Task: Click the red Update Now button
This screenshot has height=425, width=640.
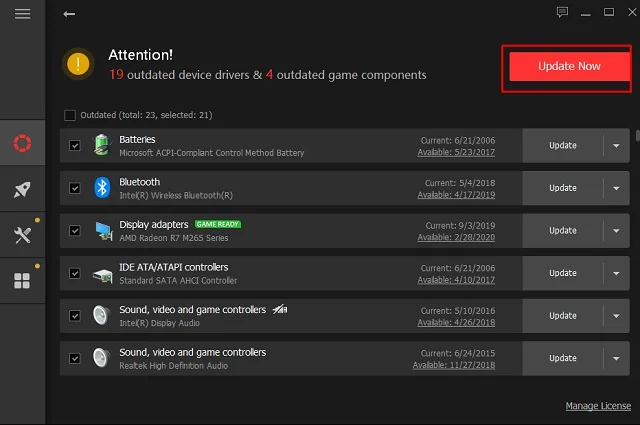Action: [x=569, y=66]
